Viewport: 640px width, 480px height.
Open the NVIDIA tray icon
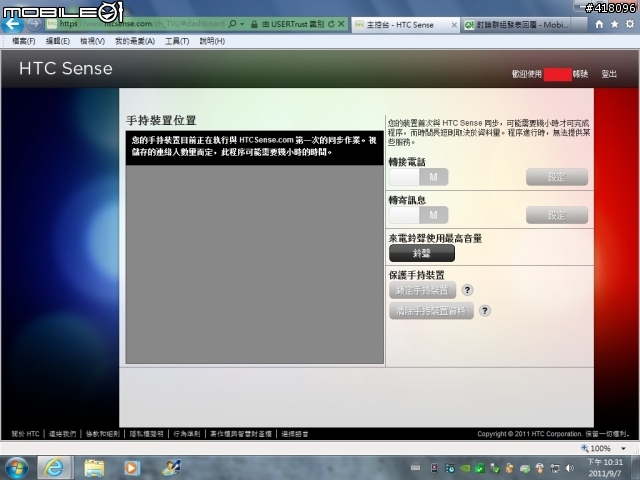[465, 468]
